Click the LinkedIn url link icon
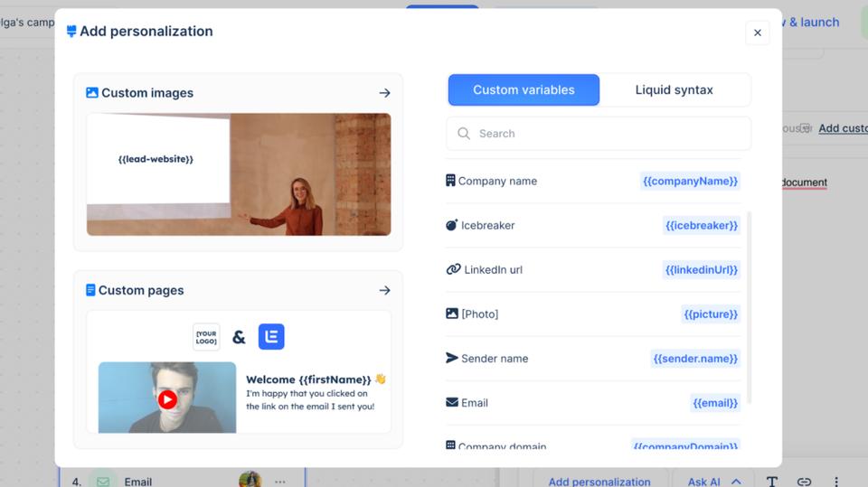 click(453, 269)
